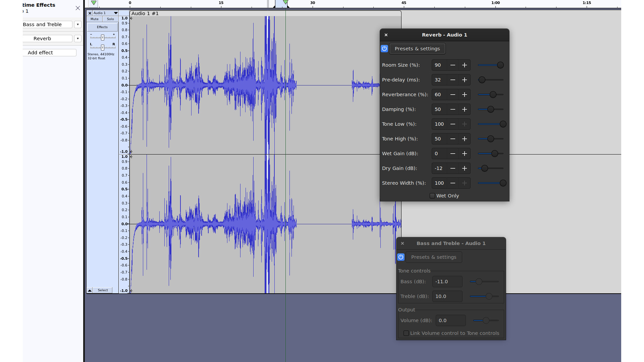This screenshot has height=362, width=644.
Task: Remove the Audio 1 track via its X icon
Action: (x=90, y=13)
